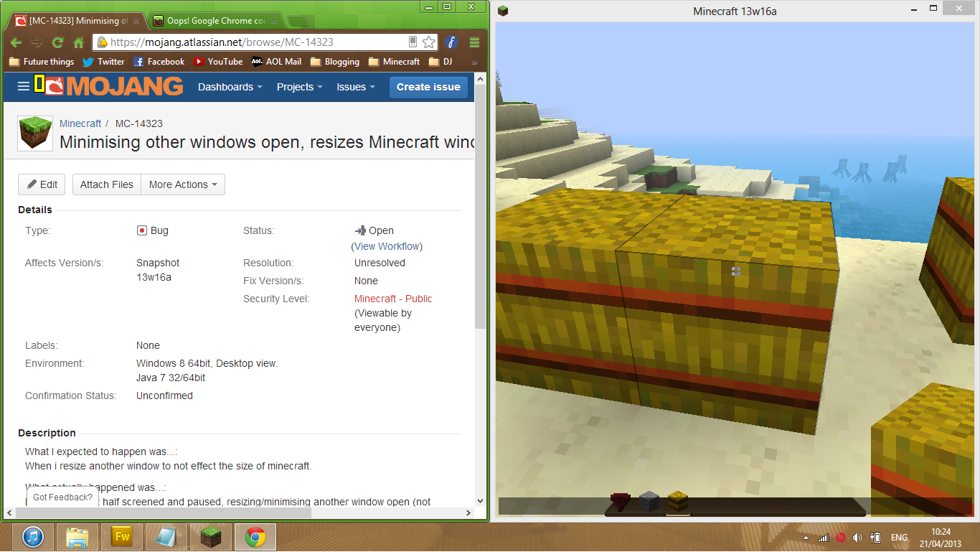Viewport: 980px width, 552px height.
Task: Click the Edit button
Action: point(42,184)
